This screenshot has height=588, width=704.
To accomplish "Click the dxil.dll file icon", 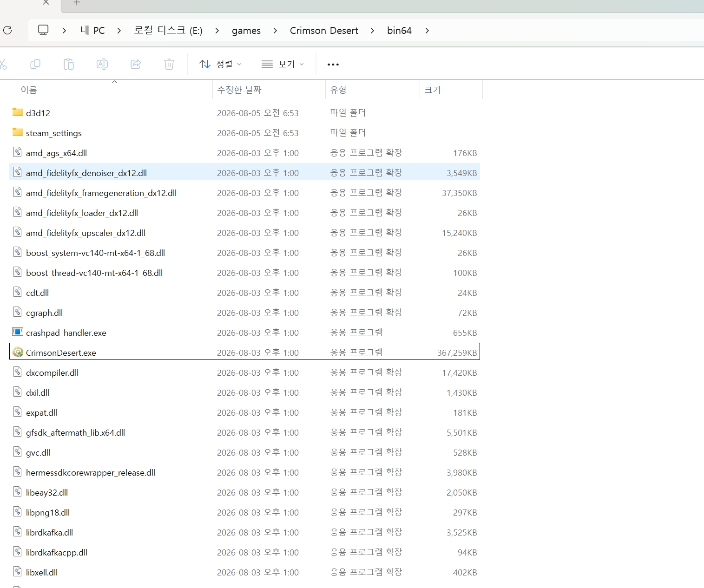I will pyautogui.click(x=18, y=392).
